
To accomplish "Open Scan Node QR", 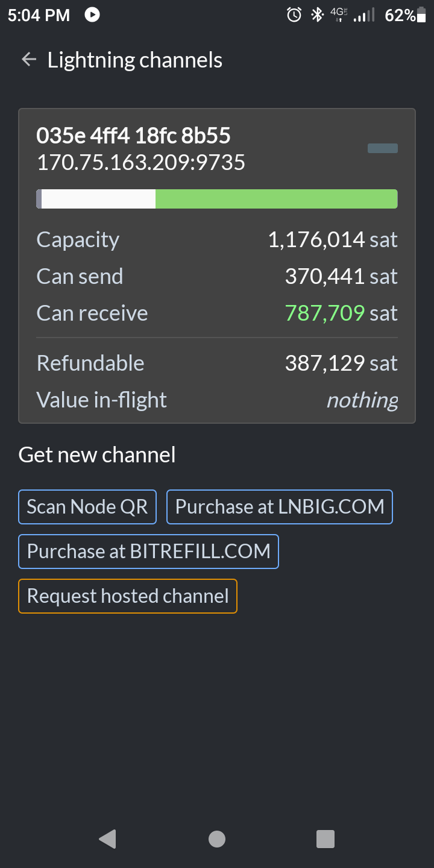I will [x=87, y=507].
